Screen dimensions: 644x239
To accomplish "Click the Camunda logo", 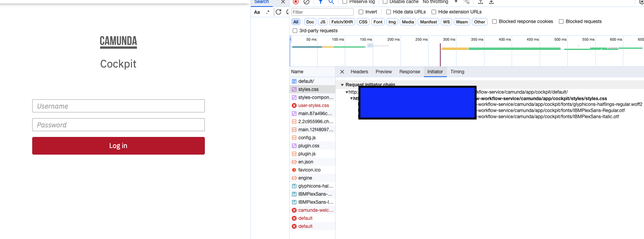I will (x=119, y=42).
